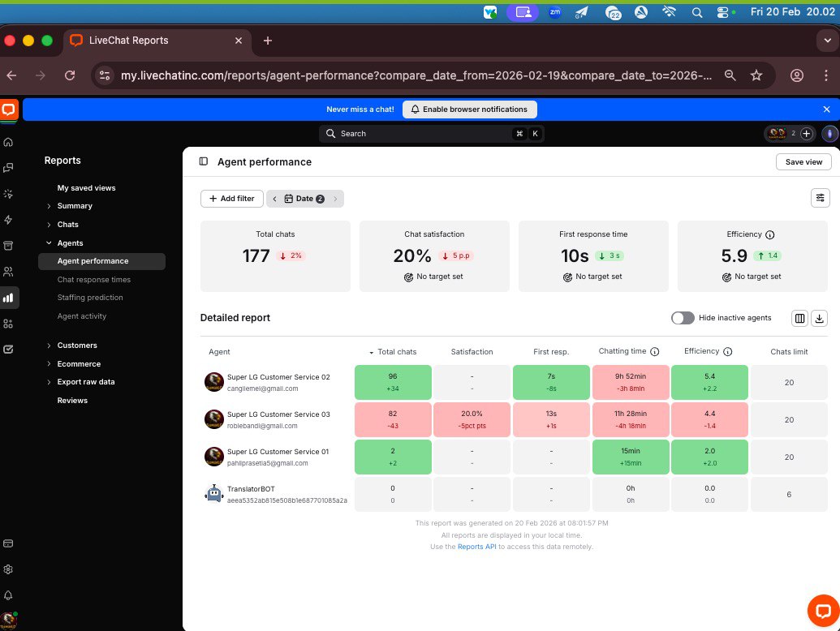
Task: Click the sidebar collapse icon beside Agent performance
Action: [204, 161]
